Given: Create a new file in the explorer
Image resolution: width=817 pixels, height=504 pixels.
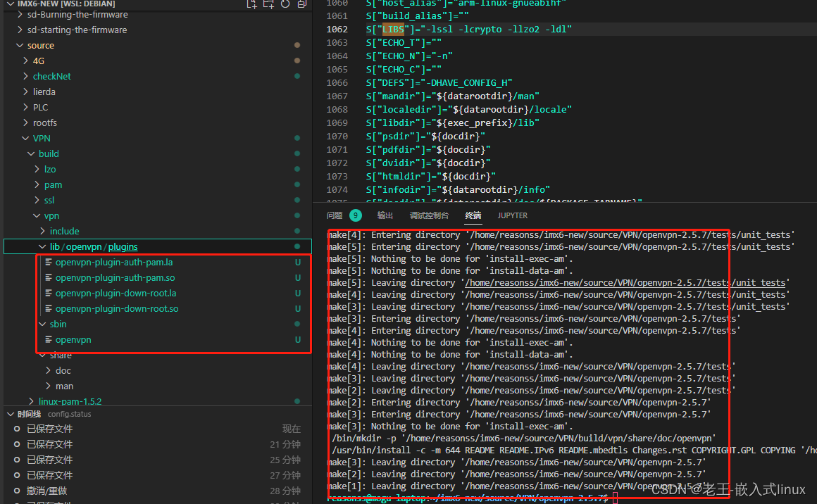Looking at the screenshot, I should (x=251, y=4).
